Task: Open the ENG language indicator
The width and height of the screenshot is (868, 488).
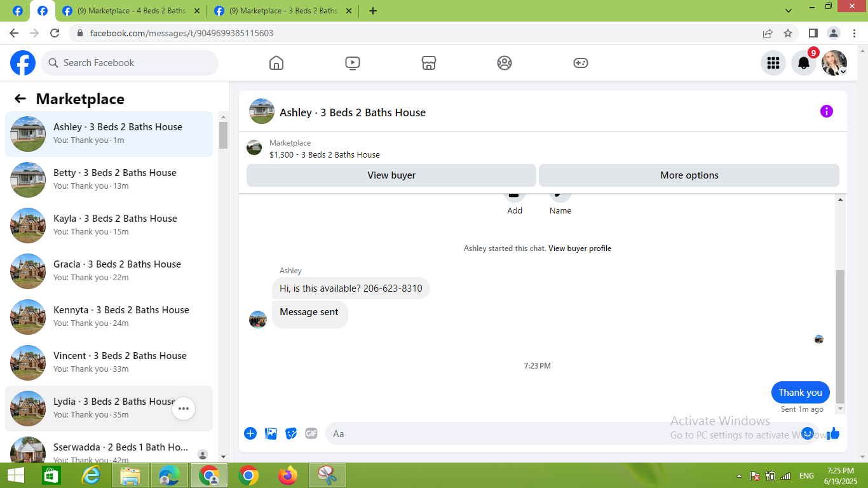Action: [806, 476]
